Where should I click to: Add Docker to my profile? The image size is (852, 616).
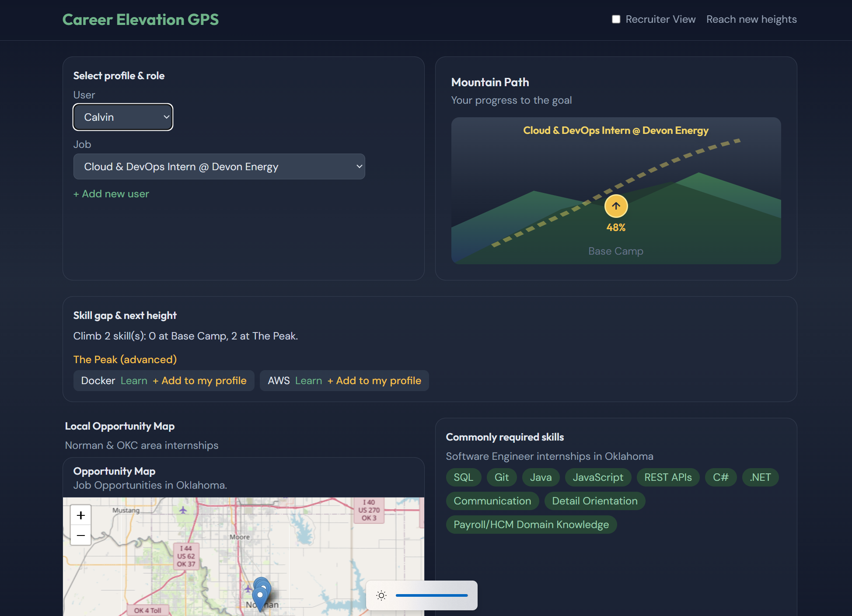click(x=199, y=381)
